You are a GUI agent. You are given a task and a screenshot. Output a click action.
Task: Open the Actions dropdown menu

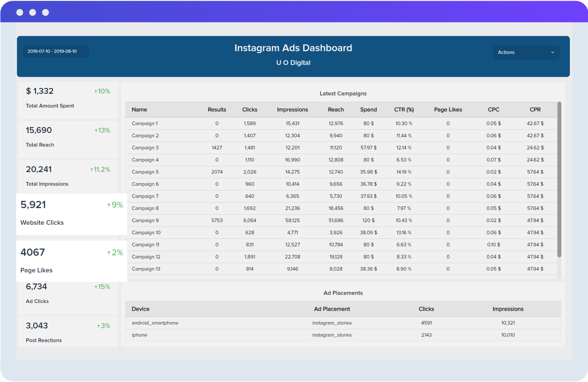point(526,53)
